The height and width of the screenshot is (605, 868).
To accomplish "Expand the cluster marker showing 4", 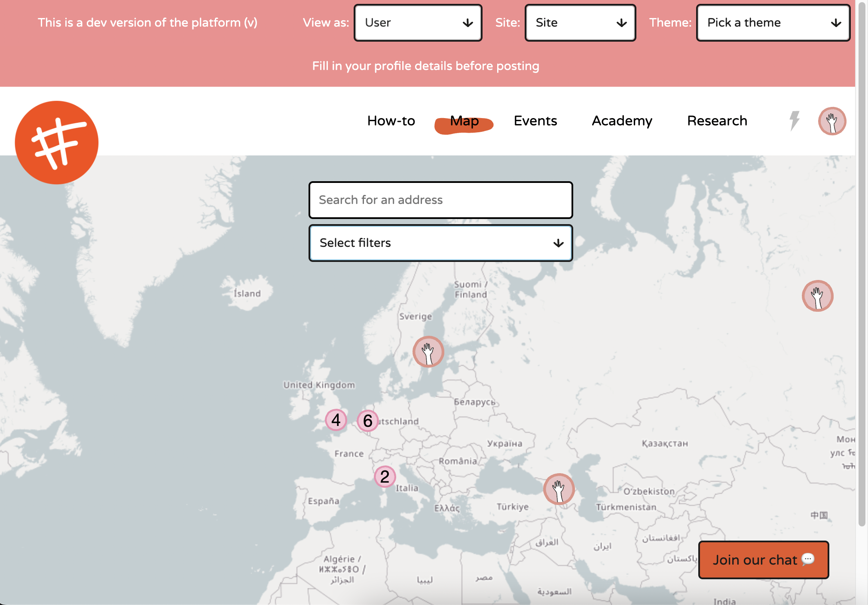I will (x=336, y=420).
